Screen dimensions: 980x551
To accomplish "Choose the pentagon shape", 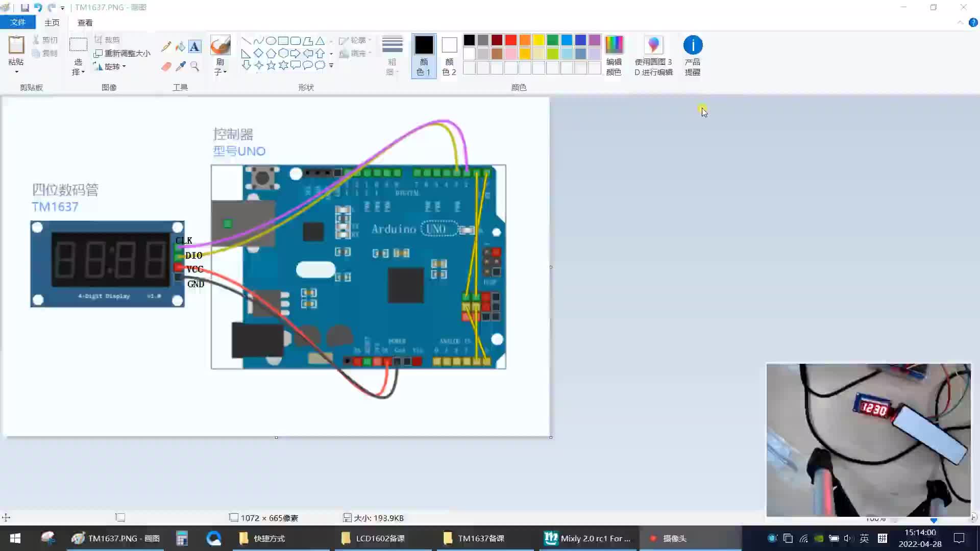I will point(271,53).
